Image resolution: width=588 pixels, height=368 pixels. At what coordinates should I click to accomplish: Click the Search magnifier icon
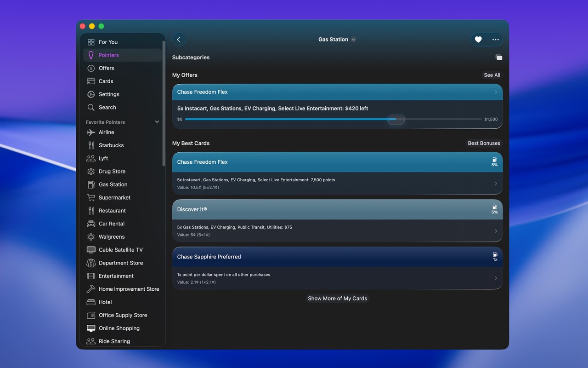pos(91,107)
